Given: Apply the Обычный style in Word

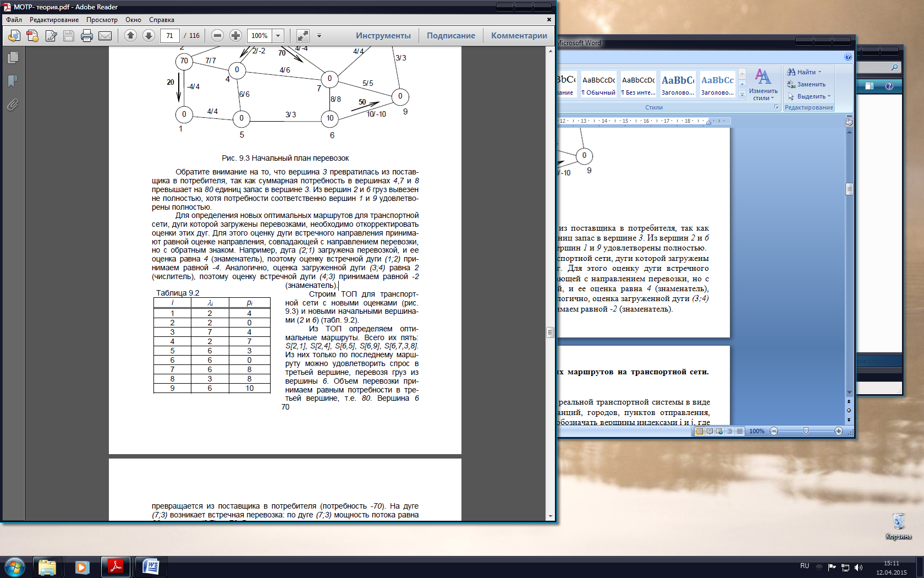Looking at the screenshot, I should tap(599, 85).
